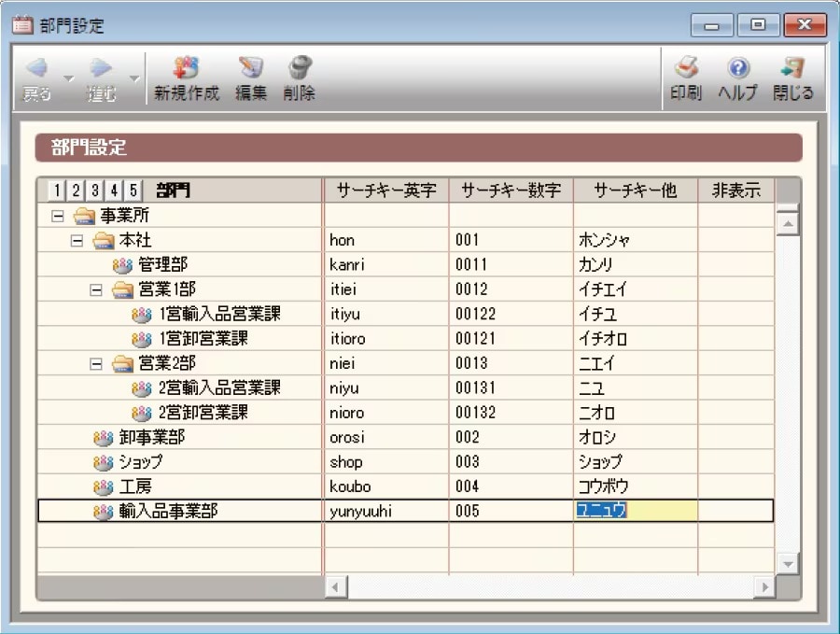
Task: Select the 工房 department label
Action: click(135, 486)
